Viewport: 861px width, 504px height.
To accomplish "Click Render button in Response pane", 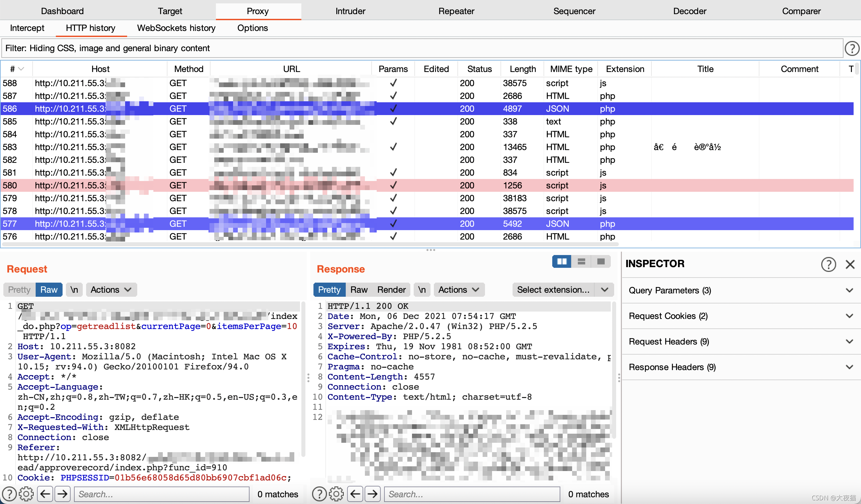I will point(391,290).
